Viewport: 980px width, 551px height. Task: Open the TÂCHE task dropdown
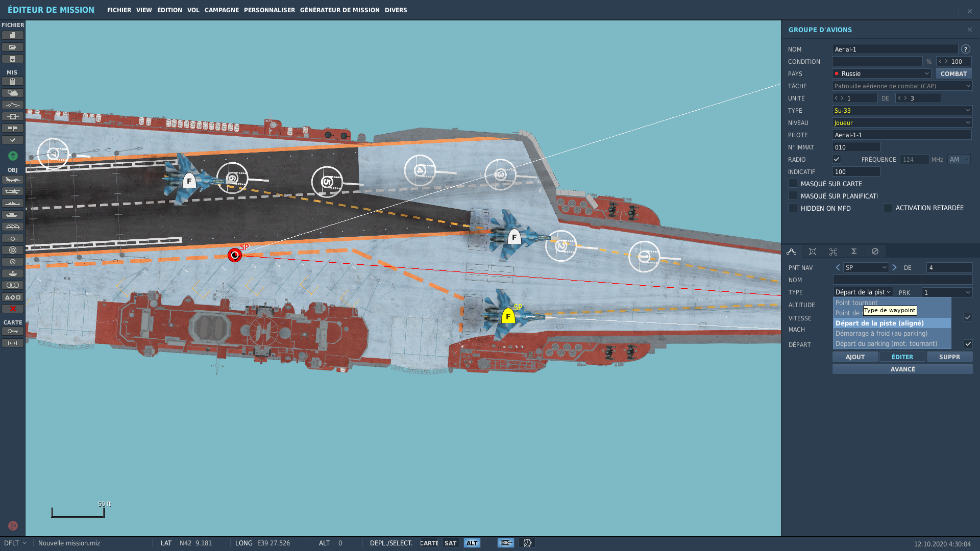[x=902, y=86]
